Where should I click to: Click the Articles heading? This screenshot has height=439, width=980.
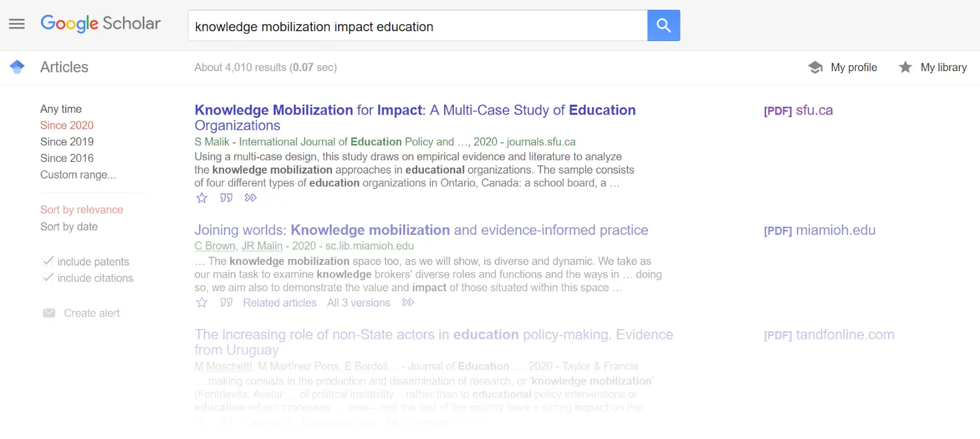point(64,67)
